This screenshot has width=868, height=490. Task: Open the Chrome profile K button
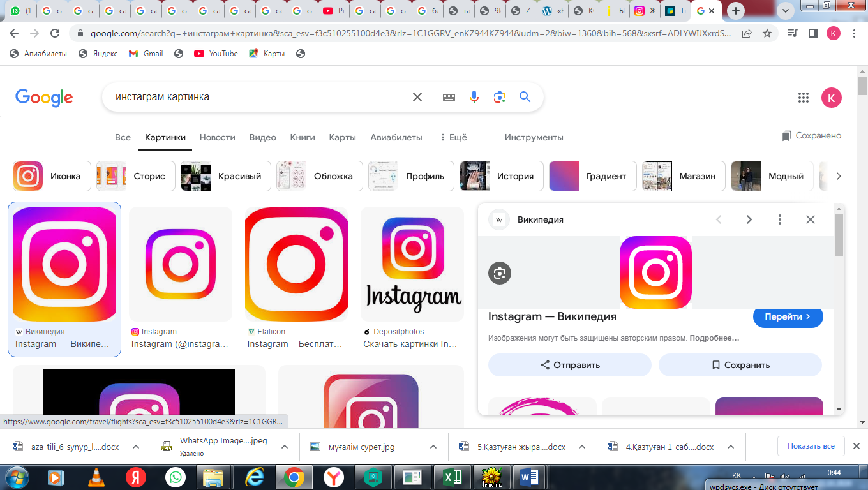(834, 33)
